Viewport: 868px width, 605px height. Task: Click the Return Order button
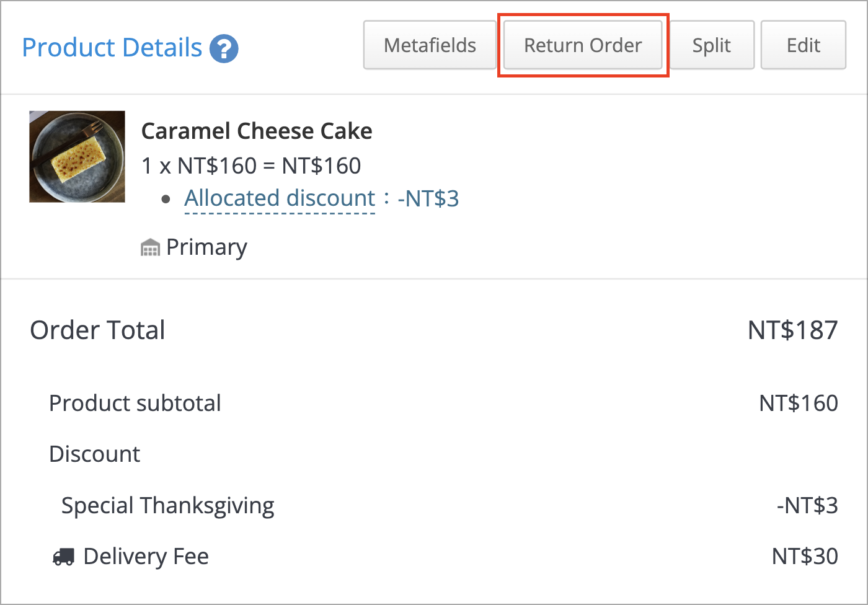click(583, 45)
